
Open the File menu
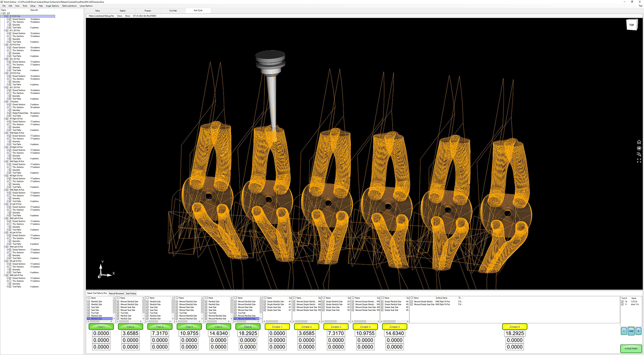[4, 6]
